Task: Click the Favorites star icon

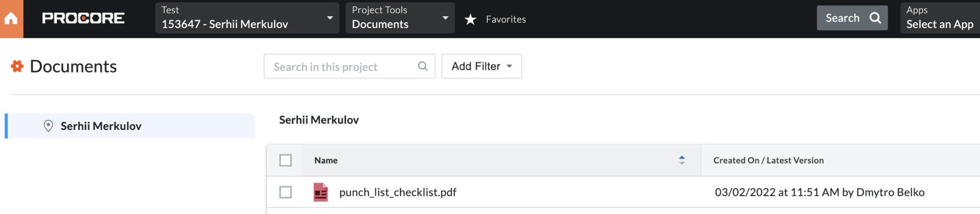Action: pyautogui.click(x=470, y=19)
